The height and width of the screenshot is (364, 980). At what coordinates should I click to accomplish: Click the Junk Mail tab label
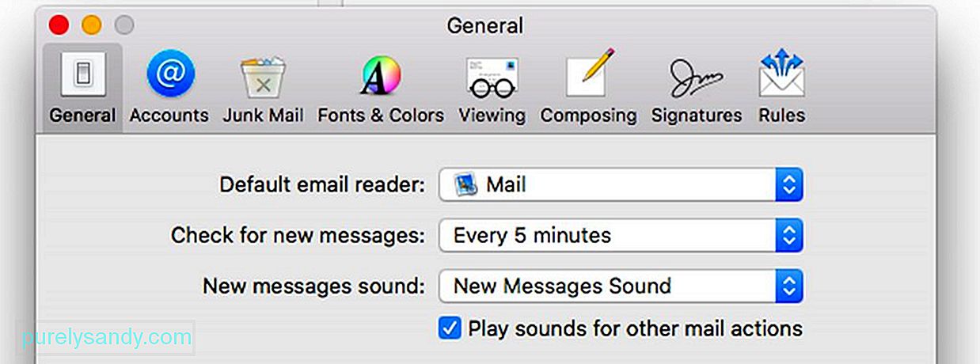(x=263, y=116)
